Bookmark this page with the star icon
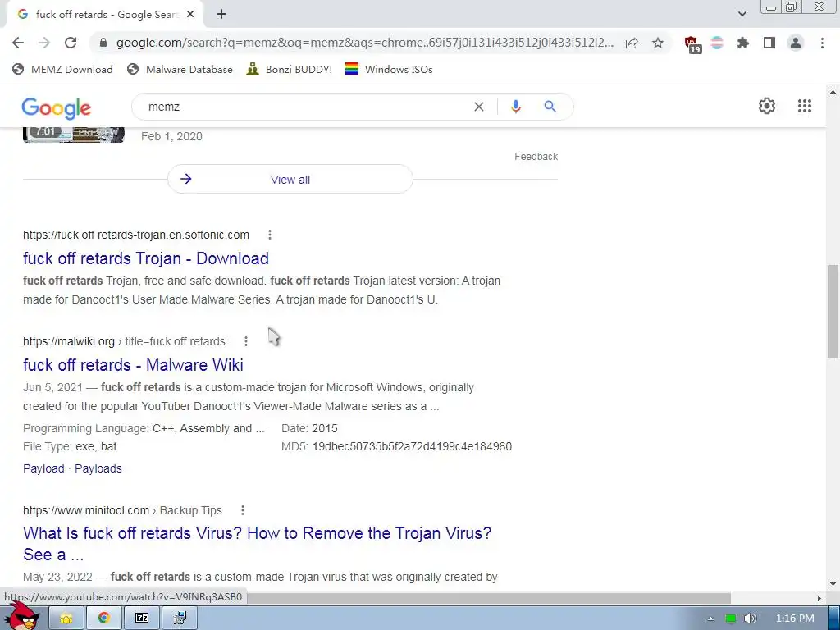The image size is (840, 630). click(658, 43)
